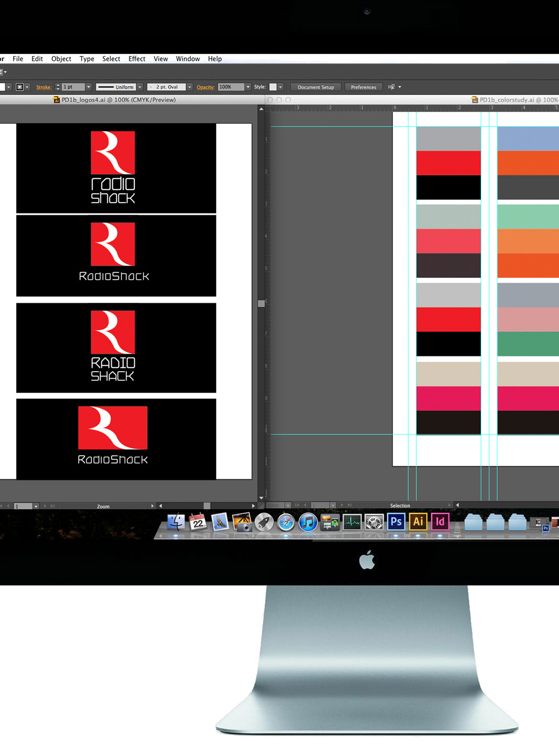Open the second folder stack in dock
Screen dimensions: 559x756
[x=495, y=522]
